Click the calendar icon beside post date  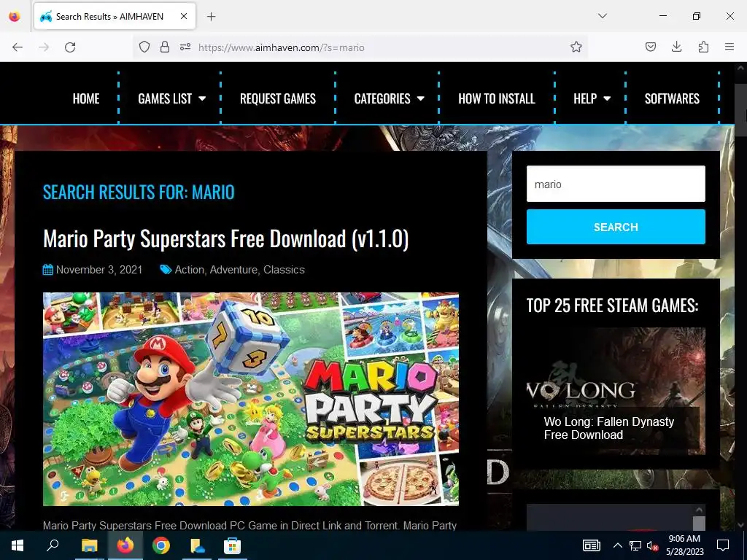pyautogui.click(x=47, y=270)
